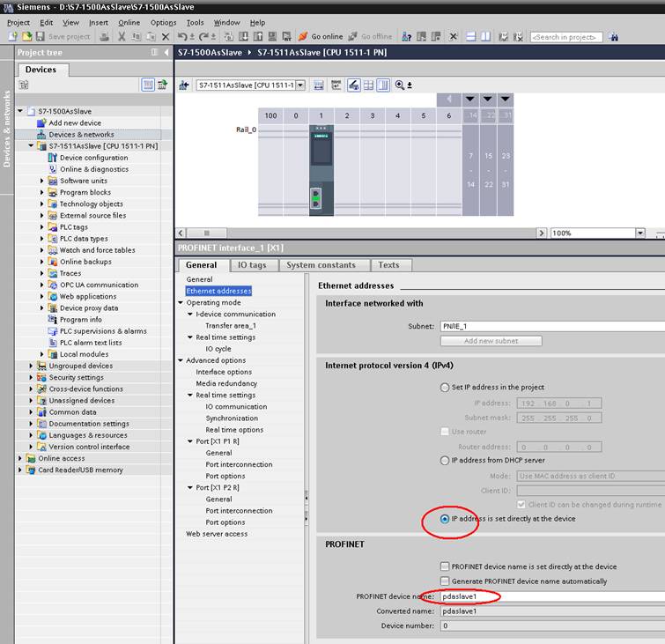The height and width of the screenshot is (644, 665).
Task: Toggle PROFINET device name set at device checkbox
Action: pos(445,566)
